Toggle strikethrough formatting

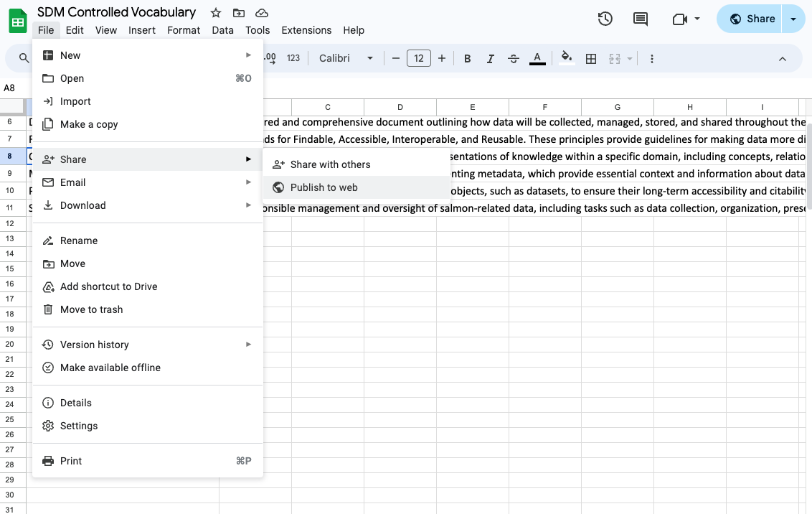514,59
